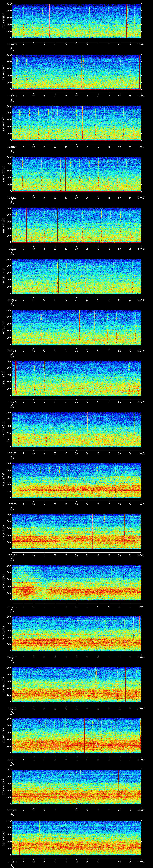Image resolution: width=153 pixels, height=868 pixels.
Task: Click the 30:00 end time label
Action: [141, 708]
